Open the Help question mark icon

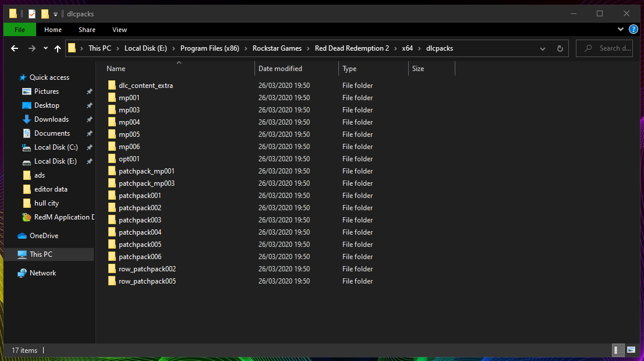click(634, 29)
